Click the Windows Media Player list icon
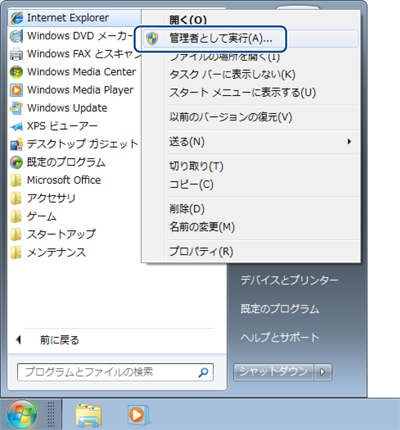This screenshot has height=430, width=400. 16,90
